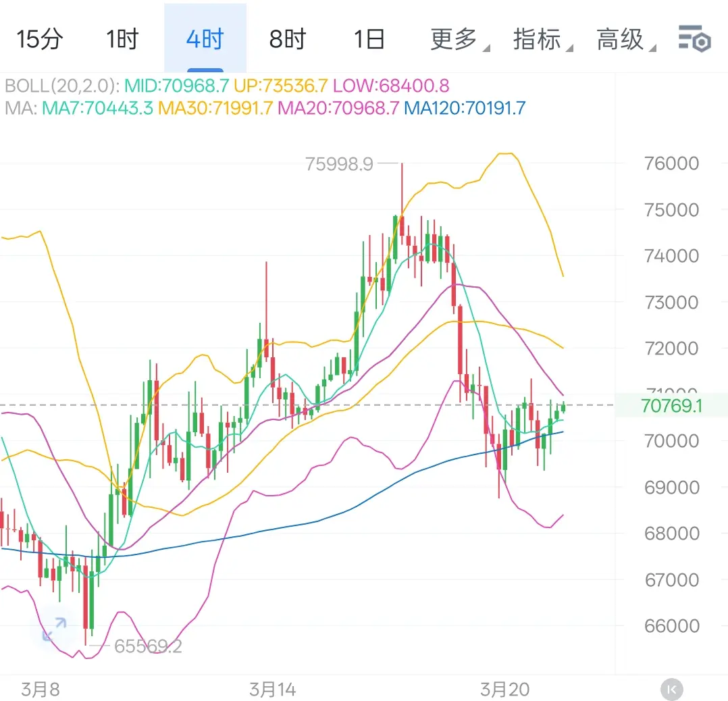Switch chart to 1日 timeframe
The image size is (728, 701).
[x=369, y=39]
